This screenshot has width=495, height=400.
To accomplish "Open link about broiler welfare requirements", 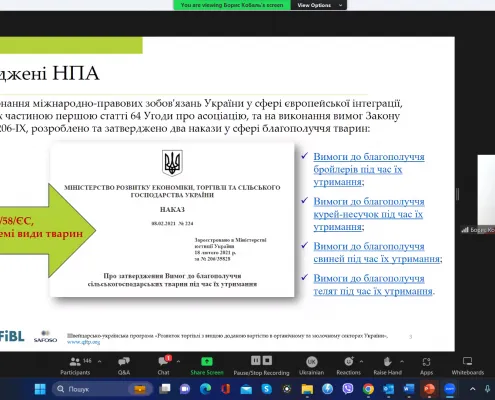I will coord(369,169).
